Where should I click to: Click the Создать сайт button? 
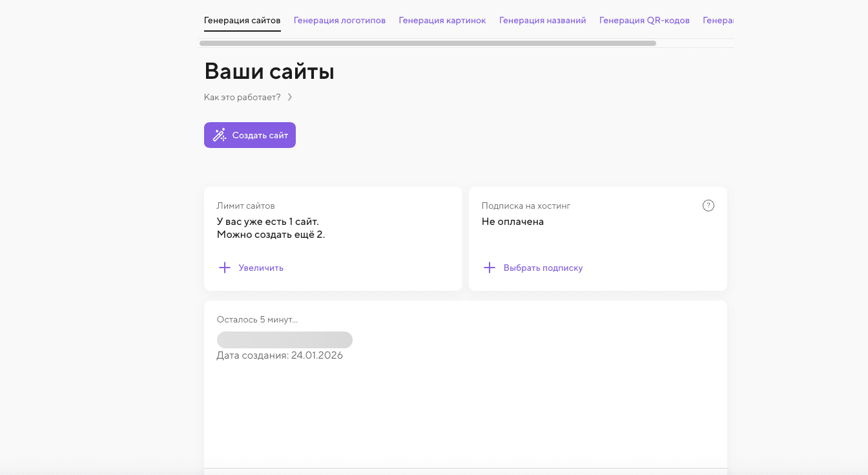250,135
